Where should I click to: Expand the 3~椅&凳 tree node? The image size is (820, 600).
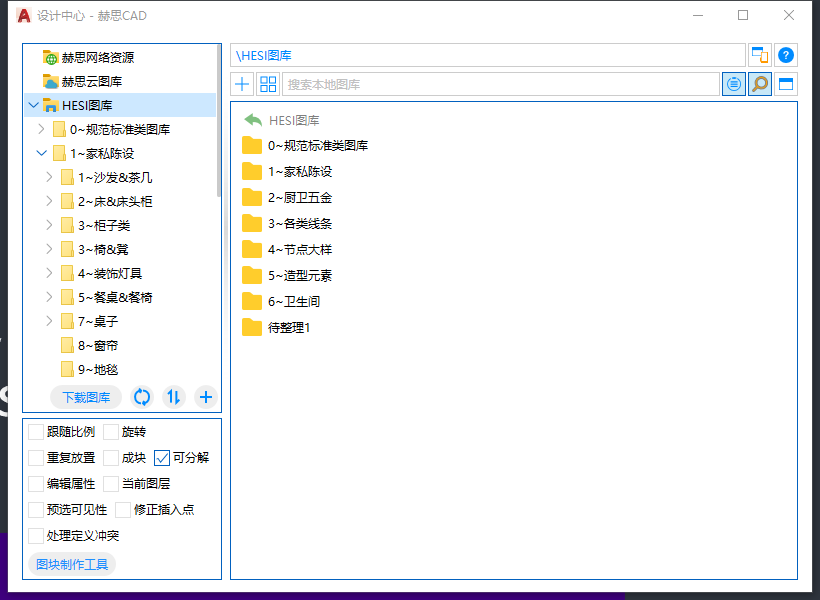point(49,250)
